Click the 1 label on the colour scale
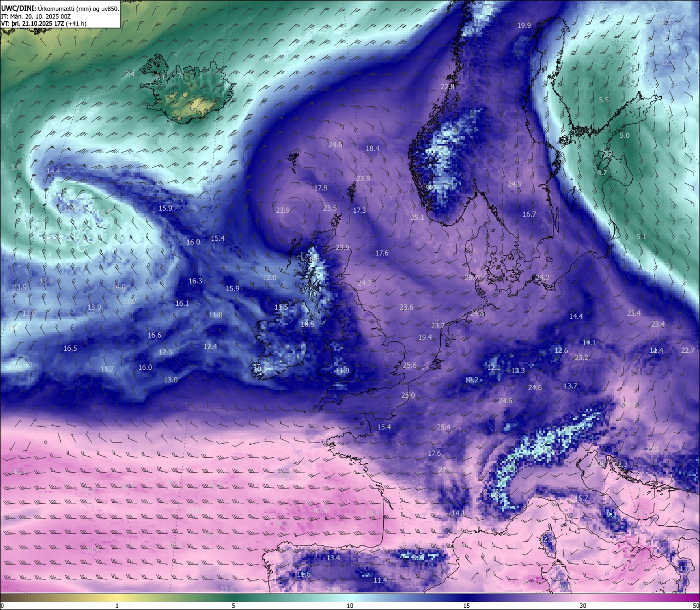The image size is (700, 610). tap(117, 606)
